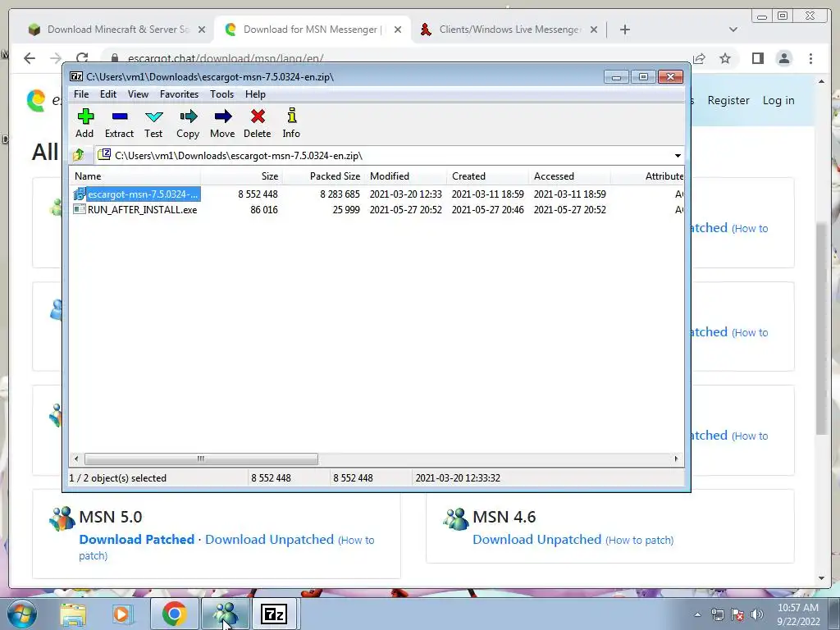Close the Download Minecraft tab
This screenshot has width=840, height=630.
202,30
